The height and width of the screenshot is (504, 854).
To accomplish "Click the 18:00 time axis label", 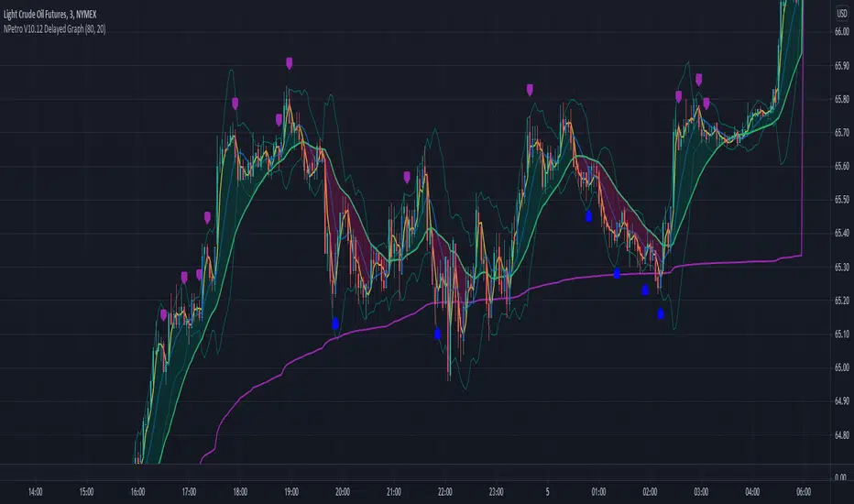I will (x=240, y=492).
